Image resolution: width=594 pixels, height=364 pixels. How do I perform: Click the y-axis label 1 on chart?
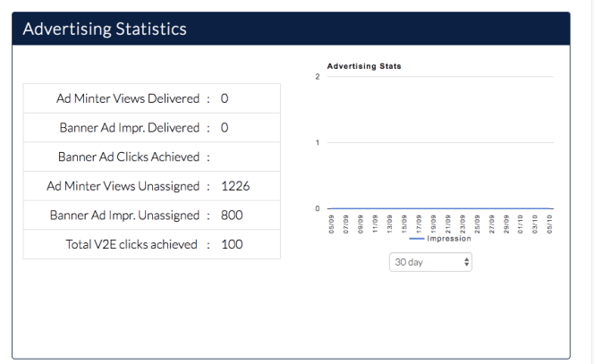click(x=318, y=143)
